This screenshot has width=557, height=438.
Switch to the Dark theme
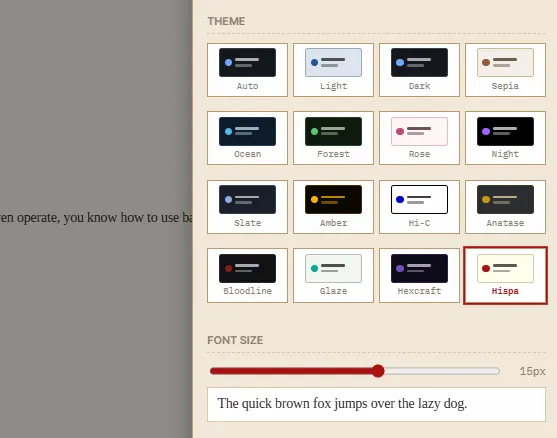(419, 70)
